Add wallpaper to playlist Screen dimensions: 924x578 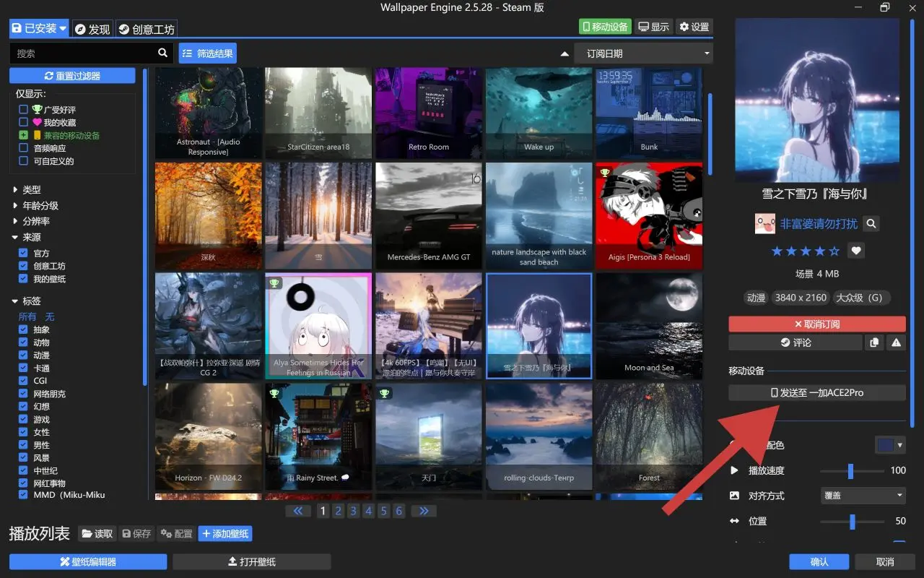[x=225, y=533]
